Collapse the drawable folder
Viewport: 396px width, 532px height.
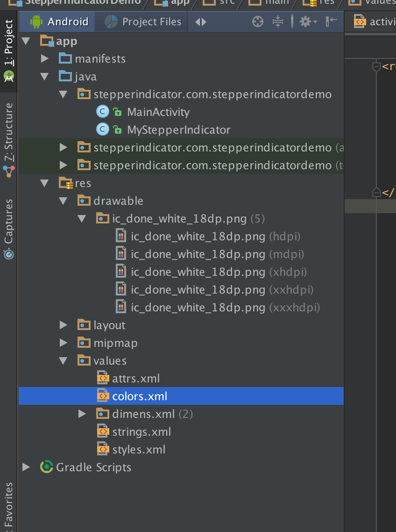(64, 201)
